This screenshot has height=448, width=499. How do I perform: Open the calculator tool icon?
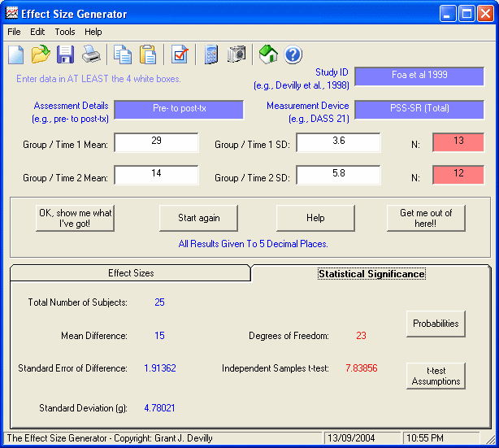(211, 54)
